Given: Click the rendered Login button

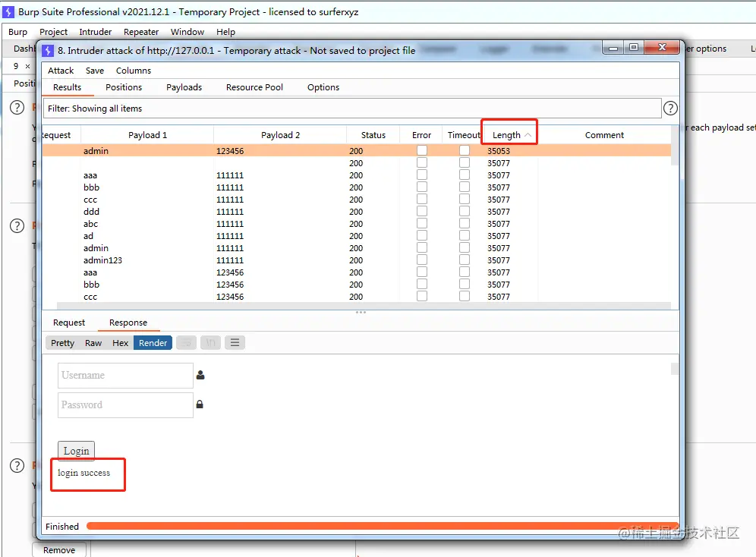Looking at the screenshot, I should click(76, 451).
